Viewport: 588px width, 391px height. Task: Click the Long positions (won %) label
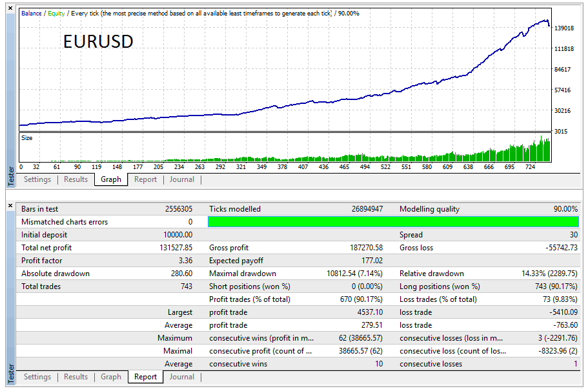[x=440, y=286]
